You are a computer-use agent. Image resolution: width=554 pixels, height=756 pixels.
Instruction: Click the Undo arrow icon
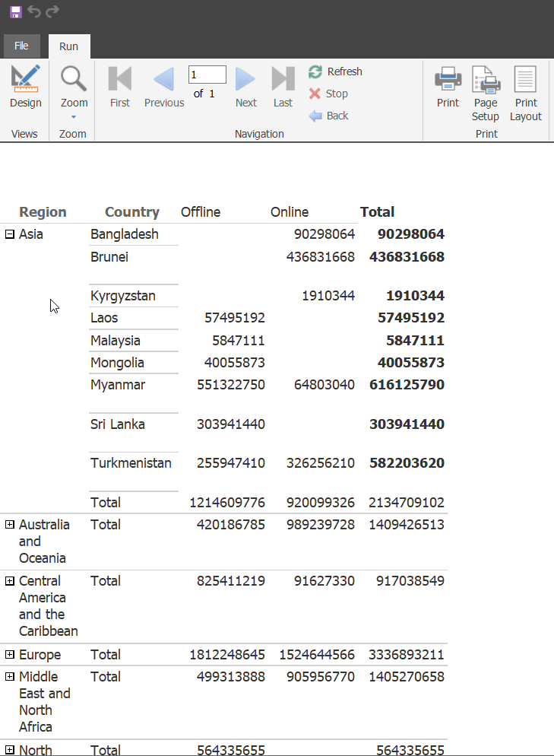34,11
